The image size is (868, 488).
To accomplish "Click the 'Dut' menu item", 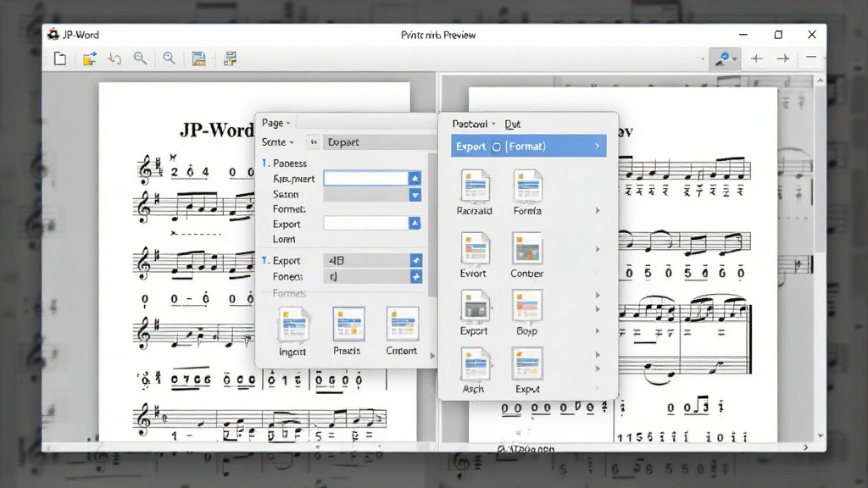I will [x=513, y=124].
